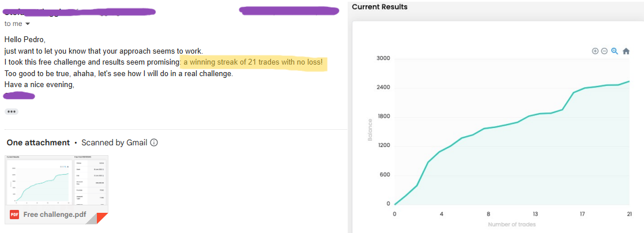Click the chart zoom-out minus icon

click(x=604, y=51)
